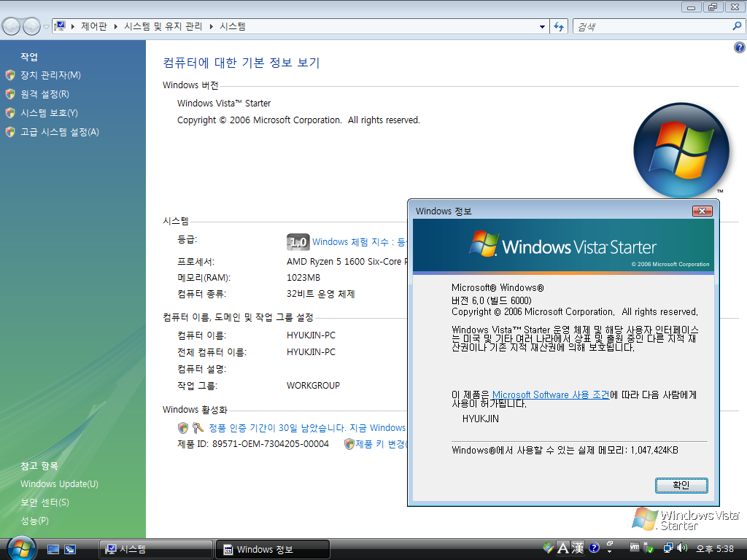Open address bar history dropdown arrow
Viewport: 747px width, 560px height.
[x=542, y=27]
